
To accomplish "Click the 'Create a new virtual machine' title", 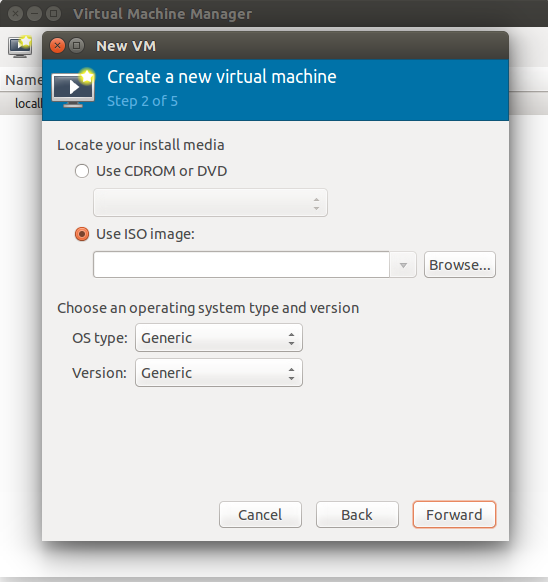I will pyautogui.click(x=222, y=77).
